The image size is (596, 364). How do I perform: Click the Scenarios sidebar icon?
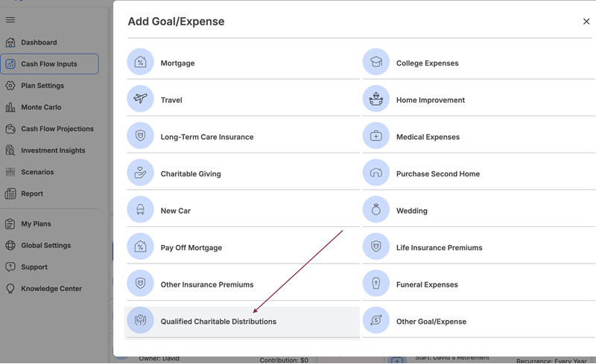click(10, 172)
